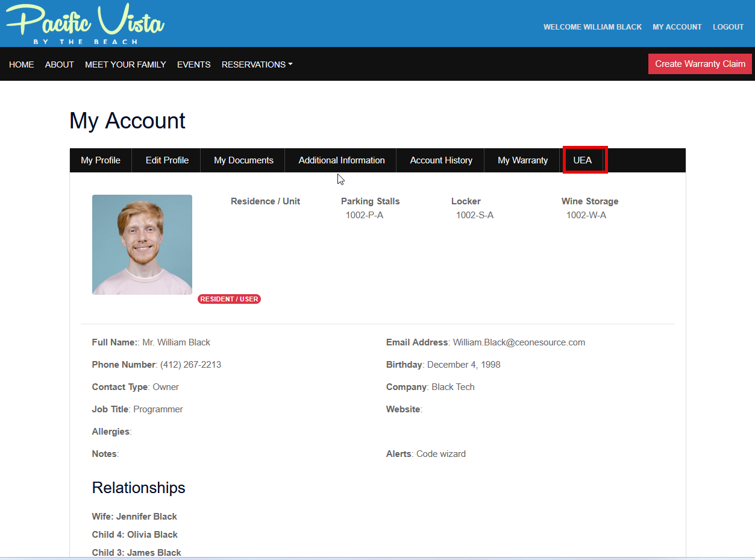Expand the RESERVATIONS dropdown menu
The height and width of the screenshot is (560, 755).
pyautogui.click(x=257, y=64)
